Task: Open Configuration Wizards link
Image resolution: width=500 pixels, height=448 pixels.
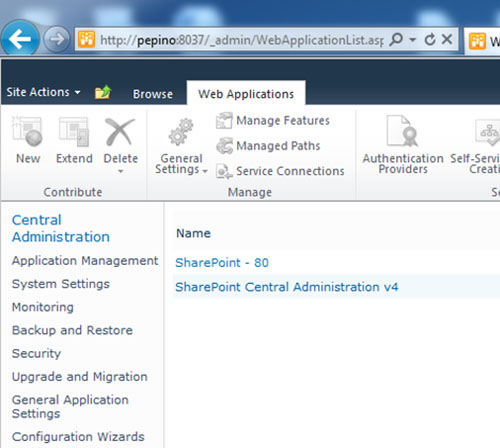Action: [x=78, y=437]
